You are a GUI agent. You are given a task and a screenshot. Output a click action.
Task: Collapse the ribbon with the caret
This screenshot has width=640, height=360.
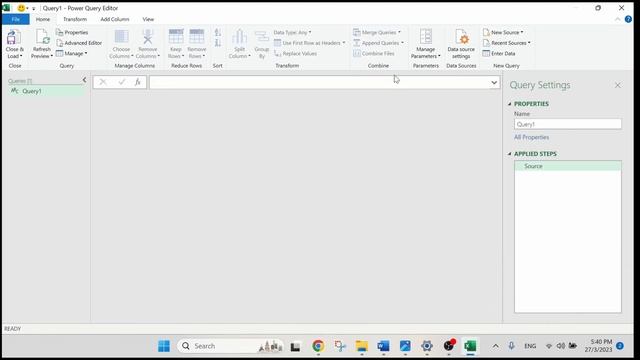click(618, 19)
